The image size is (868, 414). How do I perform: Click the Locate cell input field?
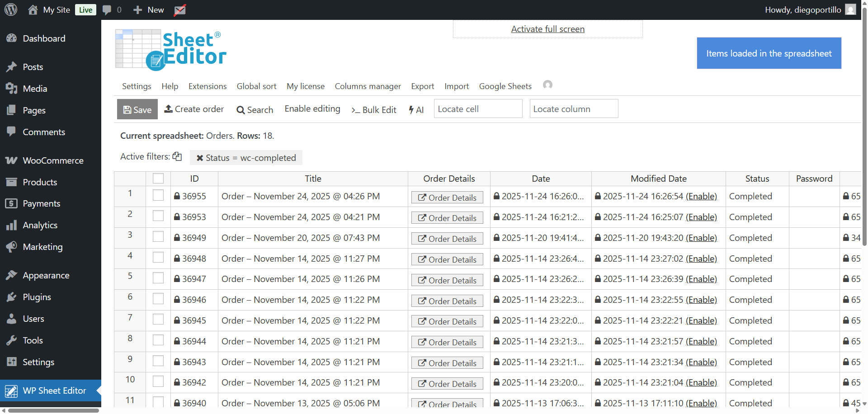478,109
